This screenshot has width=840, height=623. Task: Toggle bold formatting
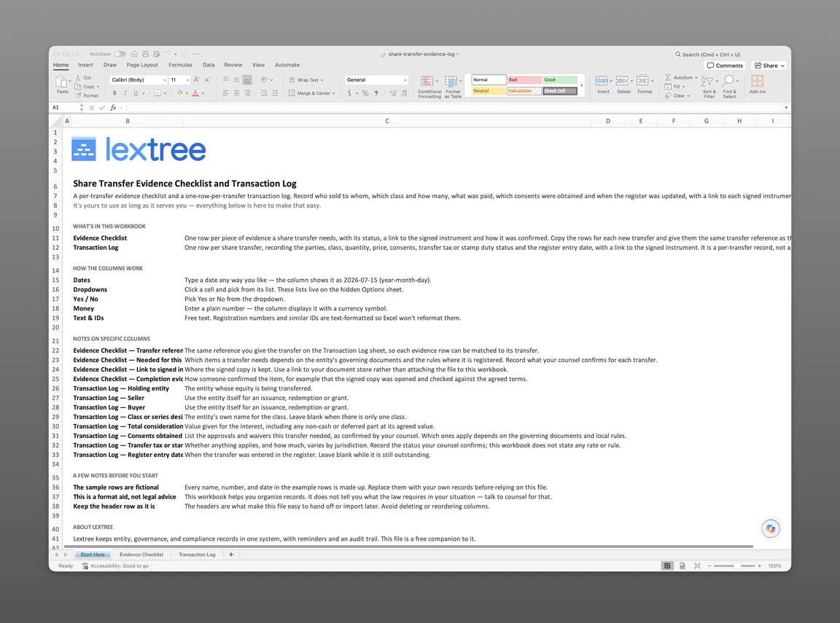point(114,93)
